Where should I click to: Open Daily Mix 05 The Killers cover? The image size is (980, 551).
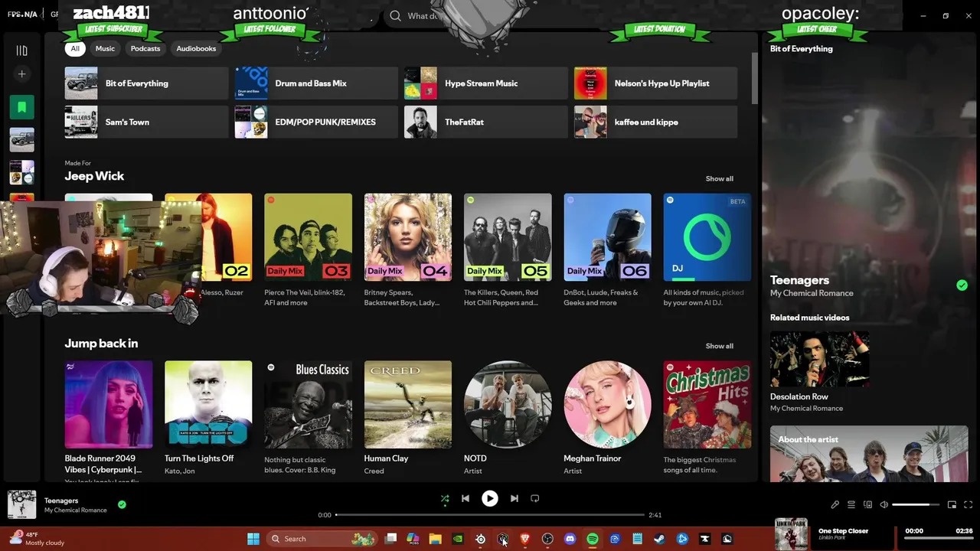point(508,237)
